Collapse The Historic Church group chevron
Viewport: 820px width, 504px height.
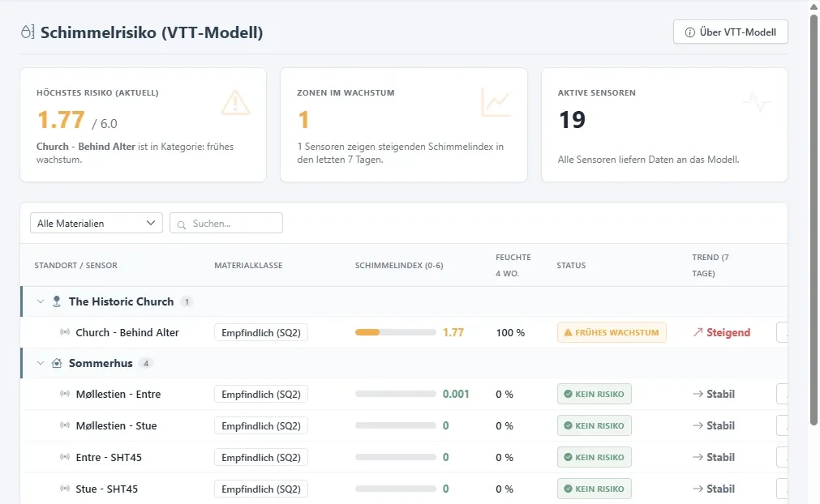[x=41, y=301]
